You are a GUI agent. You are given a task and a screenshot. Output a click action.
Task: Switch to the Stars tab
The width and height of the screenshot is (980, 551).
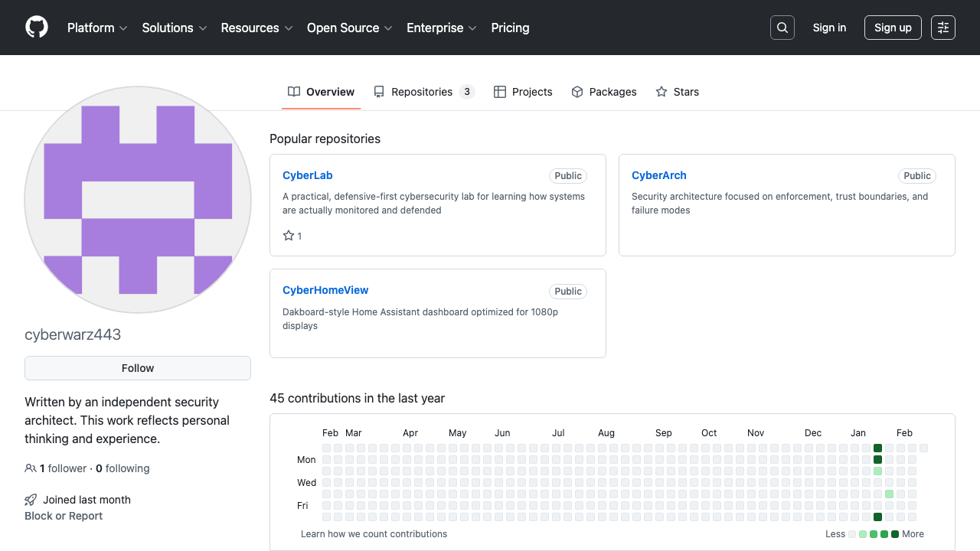[678, 92]
